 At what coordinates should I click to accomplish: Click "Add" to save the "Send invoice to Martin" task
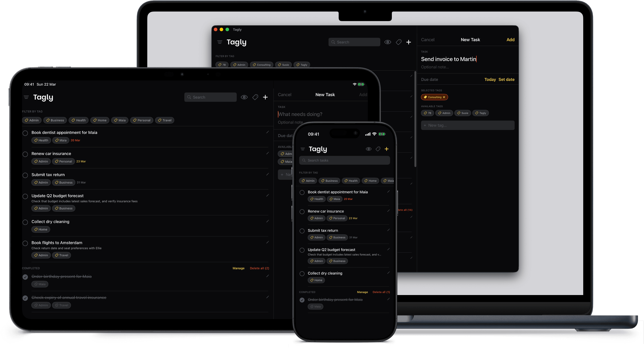point(510,39)
